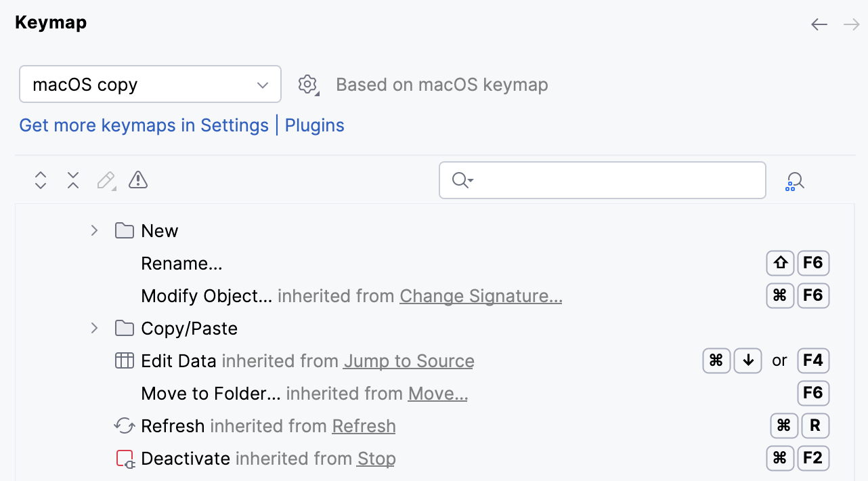Click the expand all icon in the toolbar
This screenshot has height=481, width=868.
coord(40,180)
